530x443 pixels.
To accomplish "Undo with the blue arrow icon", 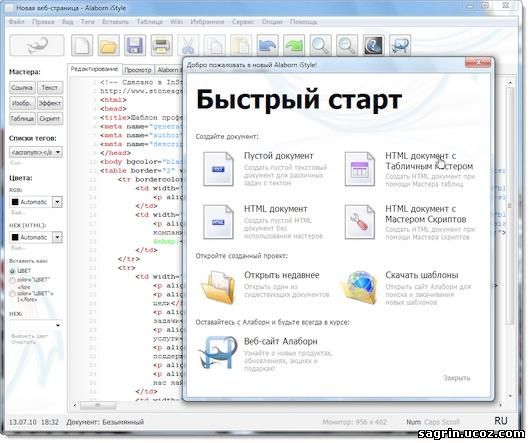I will (x=267, y=45).
